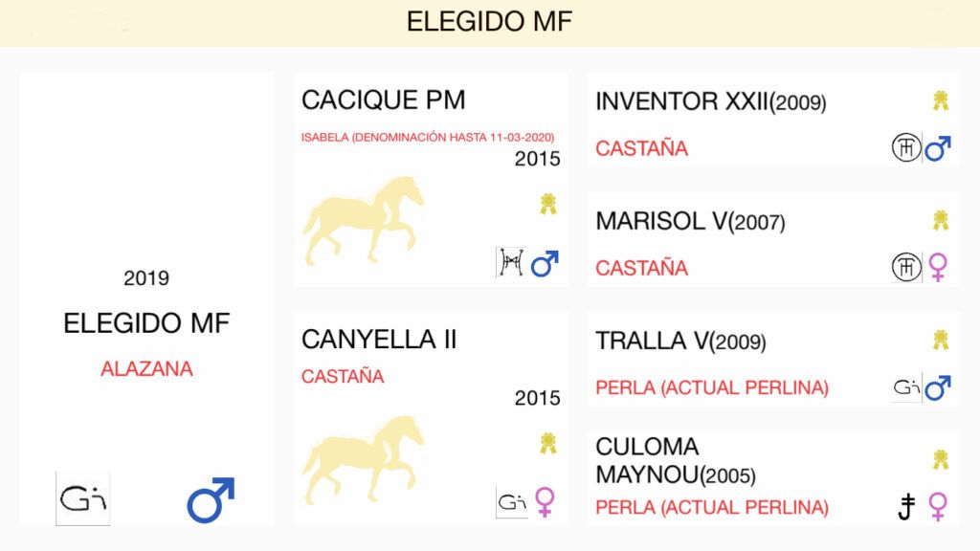Click the horse silhouette in CANYELLA II card

click(x=363, y=459)
